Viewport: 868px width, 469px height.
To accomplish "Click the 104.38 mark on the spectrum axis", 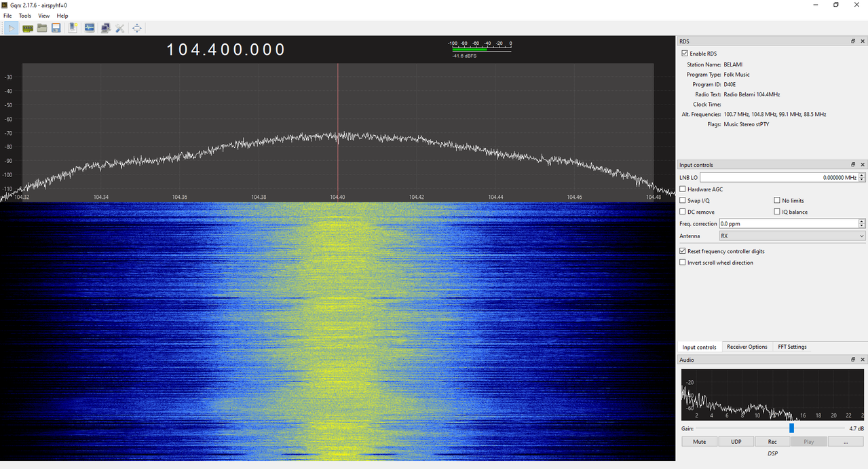I will click(259, 197).
